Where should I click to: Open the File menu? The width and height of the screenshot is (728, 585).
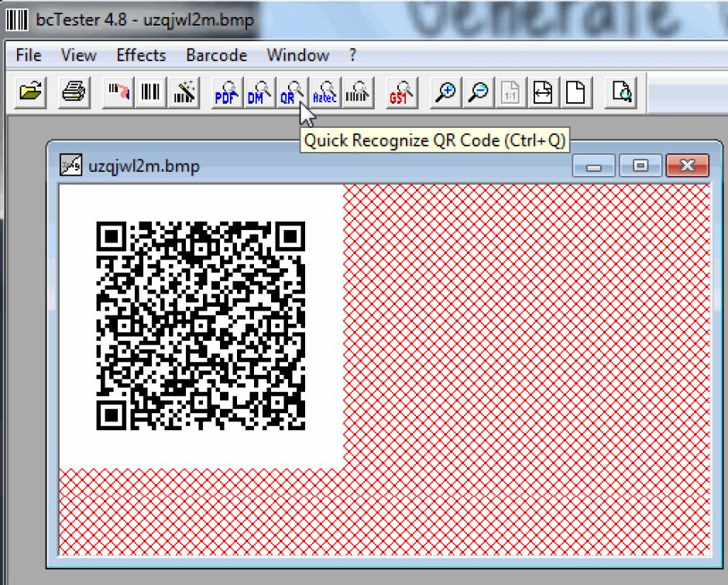tap(29, 55)
